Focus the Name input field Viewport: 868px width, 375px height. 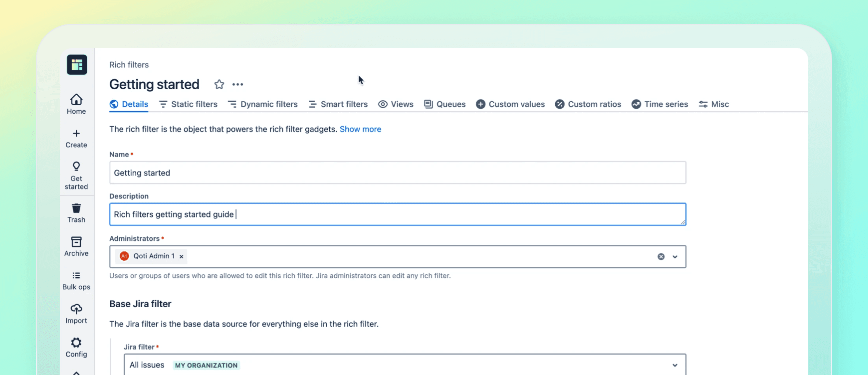[x=398, y=173]
